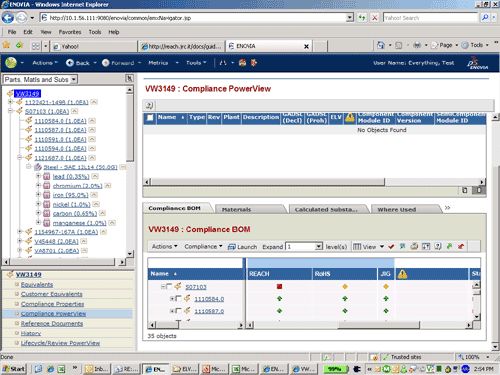Check the 1110587.0 row checkbox in BOM
500x375 pixels.
[178, 311]
